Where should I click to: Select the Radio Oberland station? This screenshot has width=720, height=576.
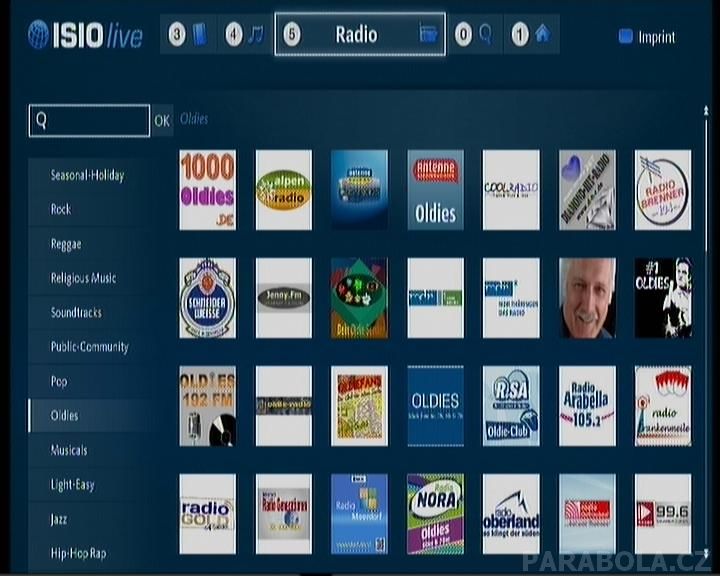511,514
